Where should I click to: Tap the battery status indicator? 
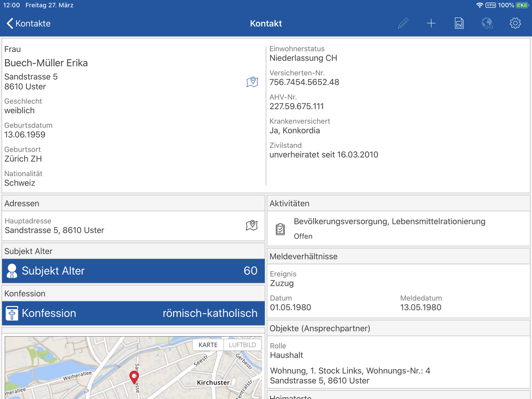coord(522,5)
